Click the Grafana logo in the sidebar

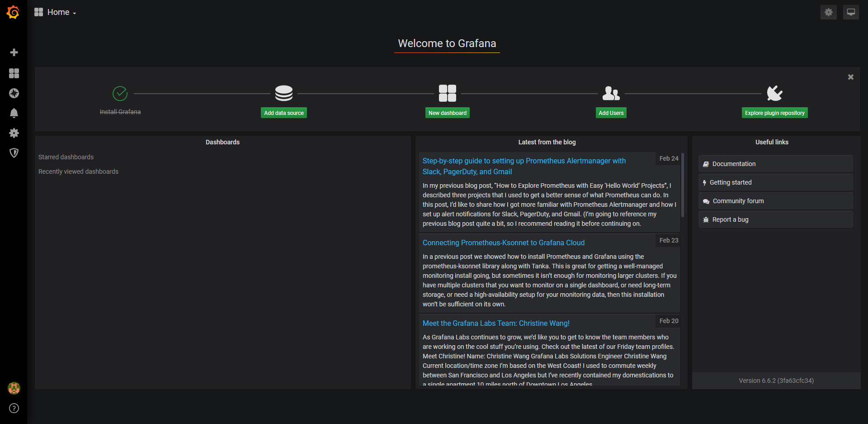point(13,12)
